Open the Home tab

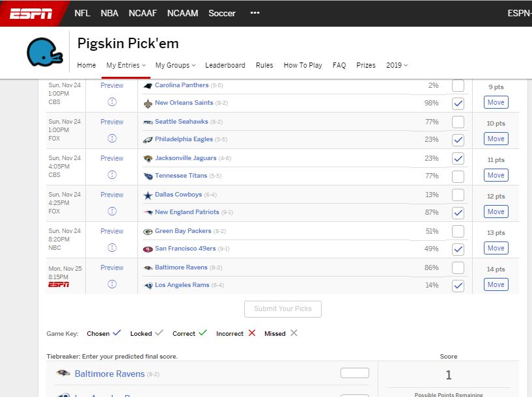(x=87, y=65)
